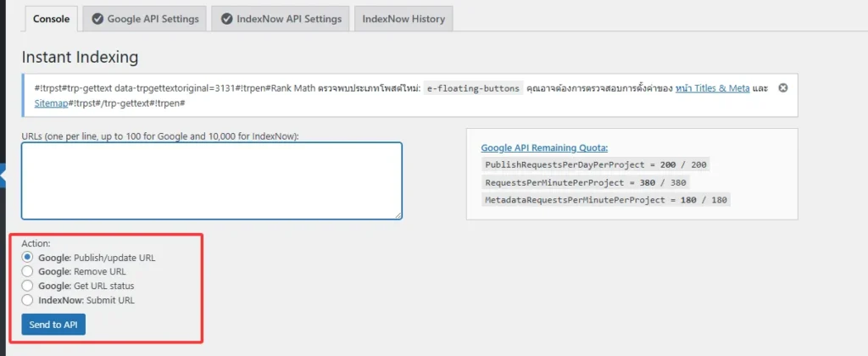Open the Google API Settings tab
This screenshot has height=356, width=868.
click(145, 19)
